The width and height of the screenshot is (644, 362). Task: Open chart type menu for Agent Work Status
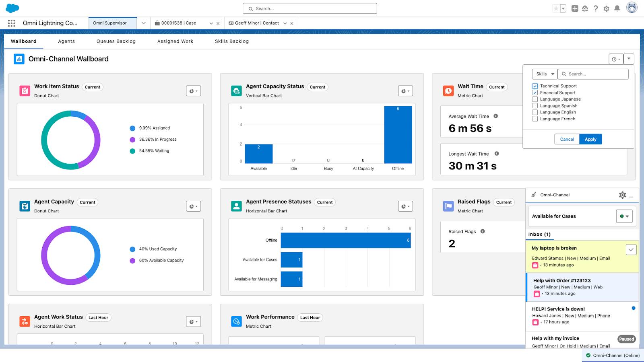point(194,322)
